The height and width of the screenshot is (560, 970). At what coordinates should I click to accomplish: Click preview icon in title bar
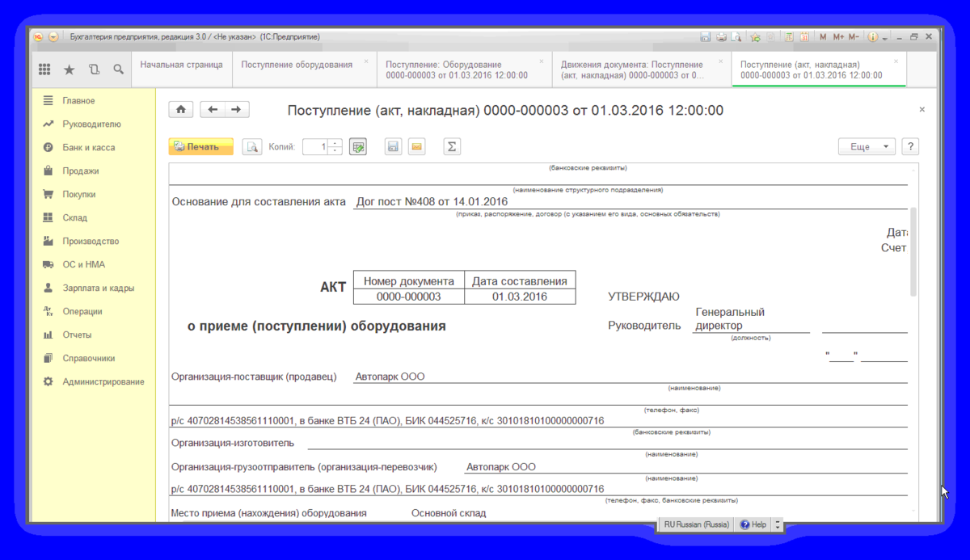click(x=736, y=37)
